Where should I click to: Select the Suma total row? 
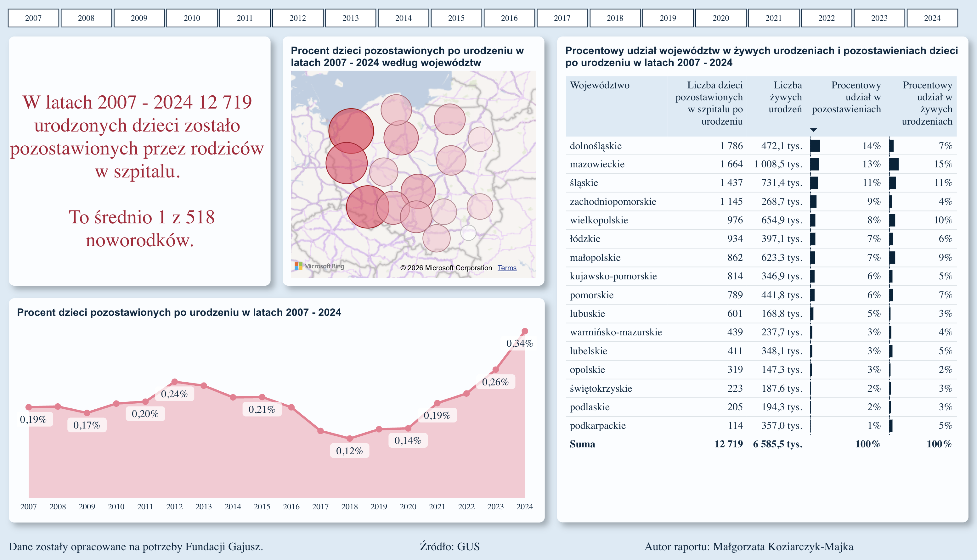coord(582,444)
